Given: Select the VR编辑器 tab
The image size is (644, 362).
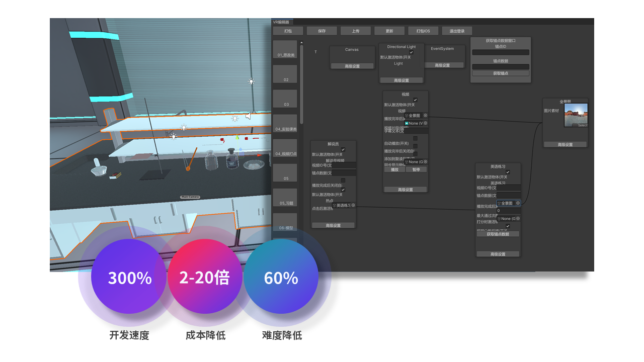Looking at the screenshot, I should tap(282, 22).
